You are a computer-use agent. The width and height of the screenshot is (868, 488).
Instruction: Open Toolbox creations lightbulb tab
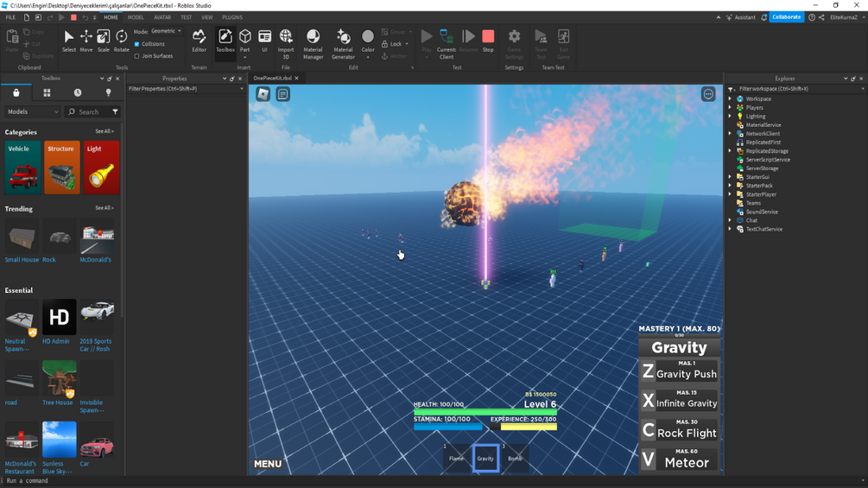[109, 92]
